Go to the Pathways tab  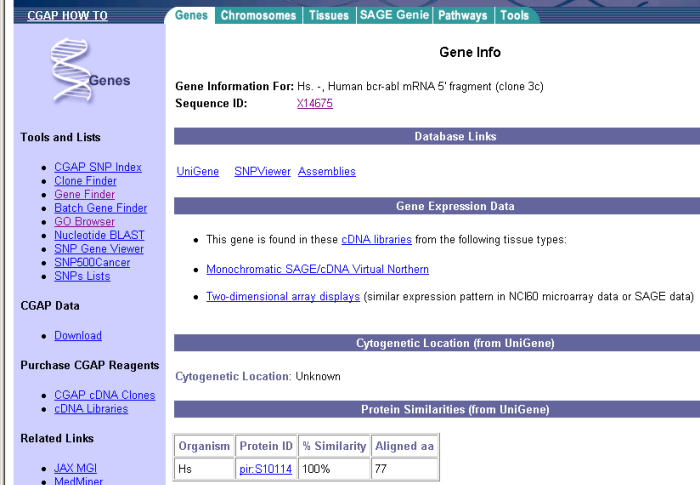click(463, 15)
